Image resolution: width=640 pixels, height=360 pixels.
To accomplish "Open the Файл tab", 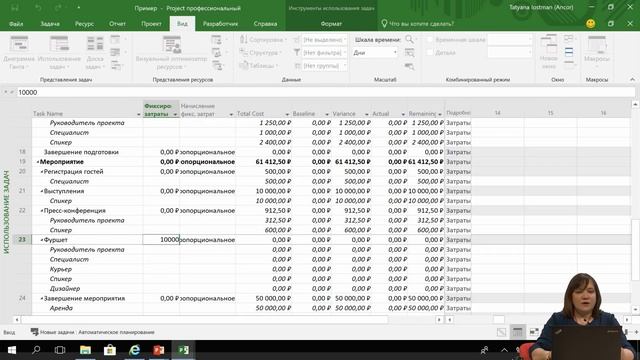I will [x=16, y=24].
